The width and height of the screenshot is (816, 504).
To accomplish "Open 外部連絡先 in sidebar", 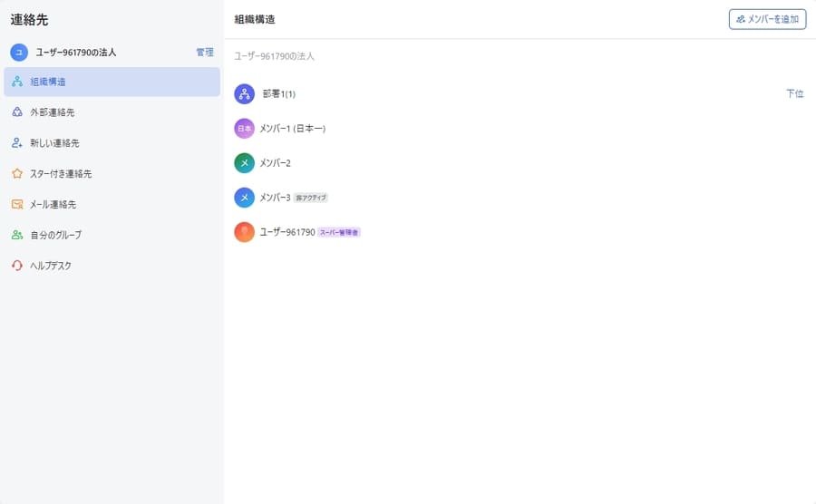I will tap(112, 112).
